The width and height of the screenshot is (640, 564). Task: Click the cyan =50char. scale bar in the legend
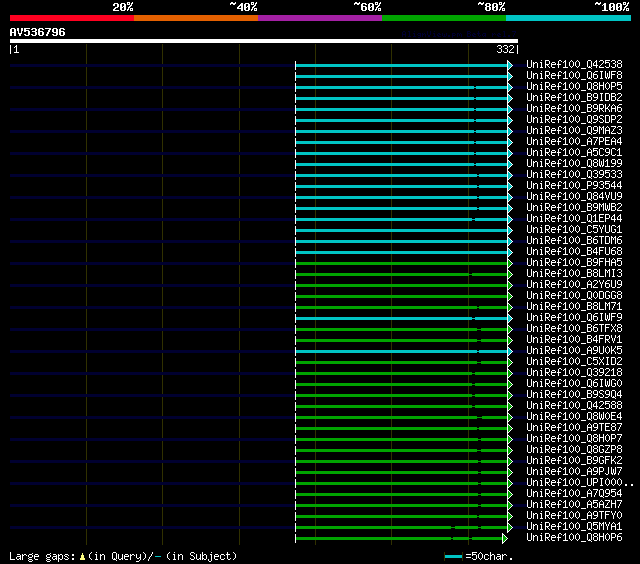point(455,556)
